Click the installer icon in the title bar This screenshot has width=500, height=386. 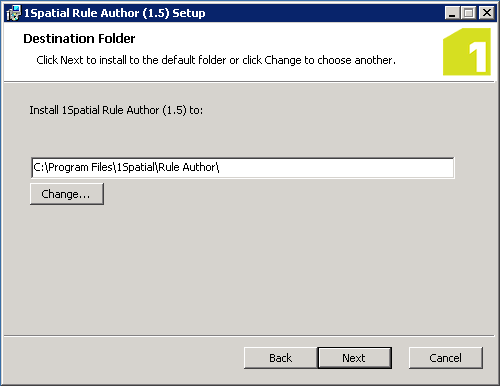tap(14, 13)
